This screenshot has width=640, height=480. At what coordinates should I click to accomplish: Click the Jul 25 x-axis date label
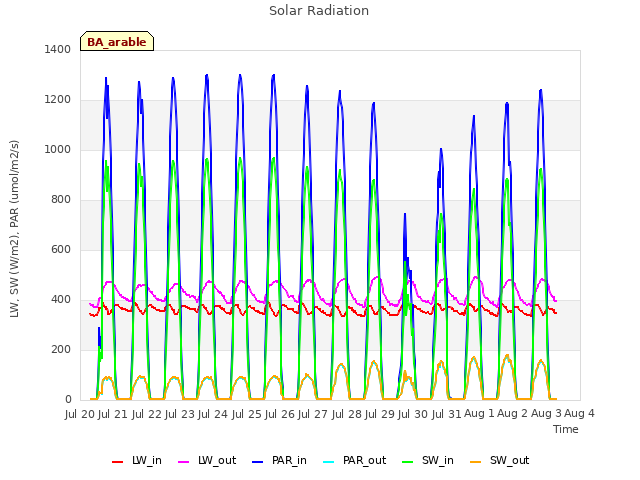[247, 414]
